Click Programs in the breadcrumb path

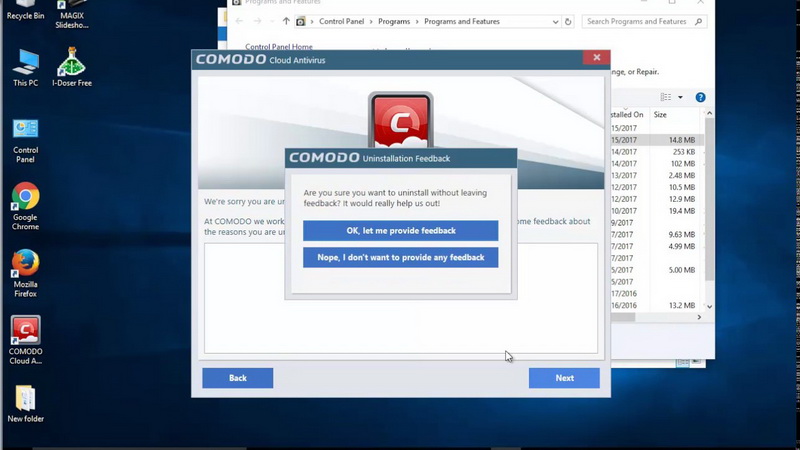tap(394, 21)
